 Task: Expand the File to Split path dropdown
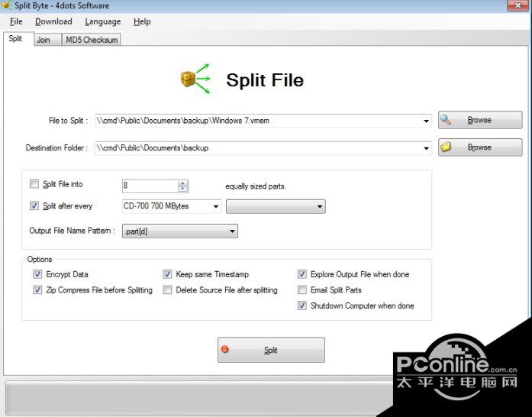426,121
